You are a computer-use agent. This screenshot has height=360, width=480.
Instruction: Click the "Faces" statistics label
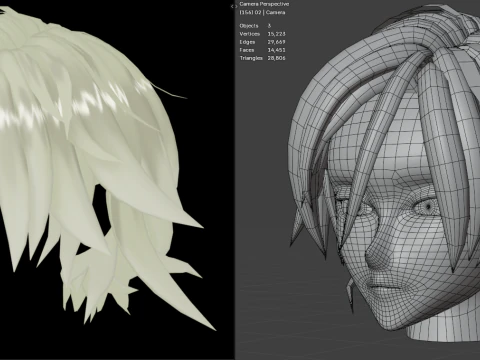pos(247,50)
